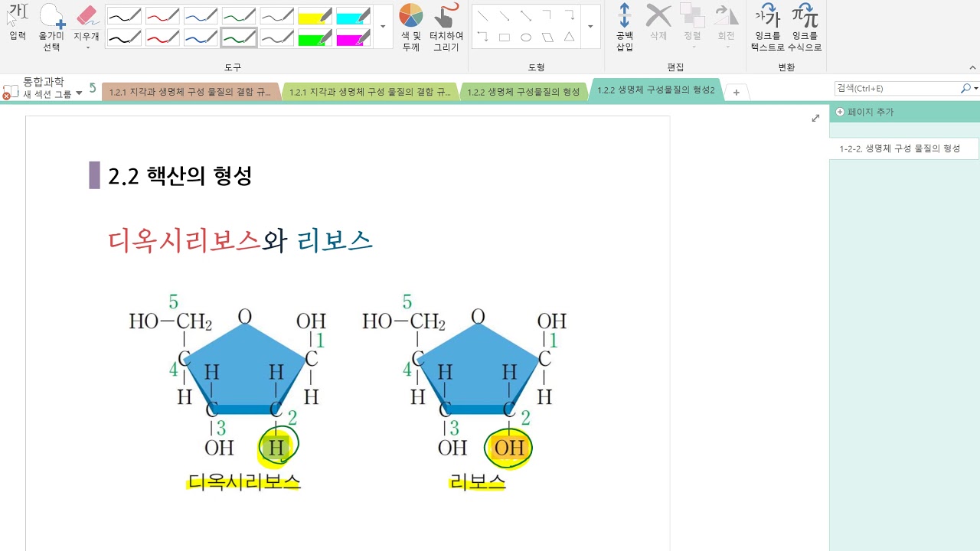The width and height of the screenshot is (980, 551).
Task: Choose the elbow connector shape
Action: (x=547, y=15)
